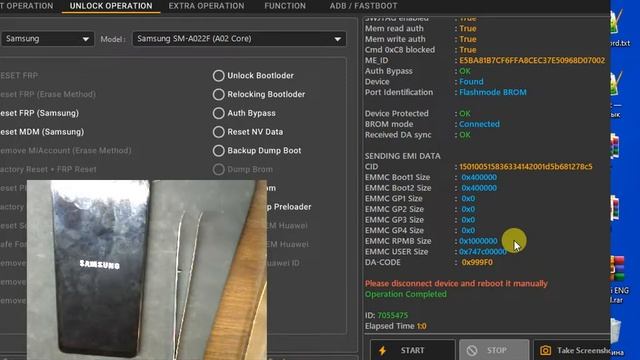Image resolution: width=640 pixels, height=360 pixels.
Task: Click the Operation Completed status line
Action: (x=406, y=294)
